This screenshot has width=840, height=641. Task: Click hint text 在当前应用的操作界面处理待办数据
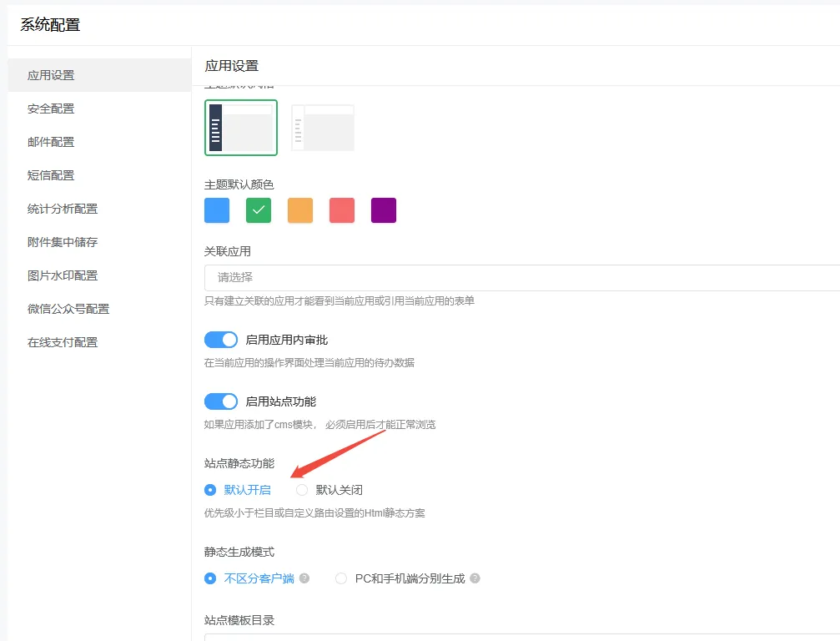coord(309,363)
